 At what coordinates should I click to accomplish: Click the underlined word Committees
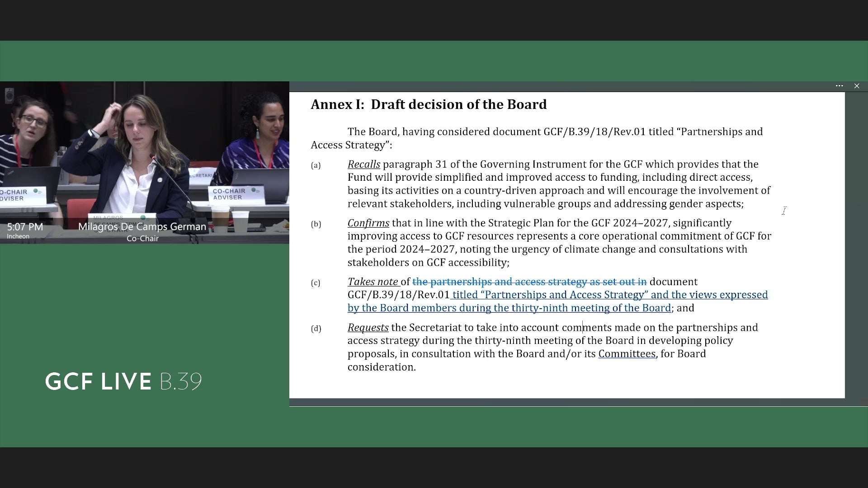point(627,354)
